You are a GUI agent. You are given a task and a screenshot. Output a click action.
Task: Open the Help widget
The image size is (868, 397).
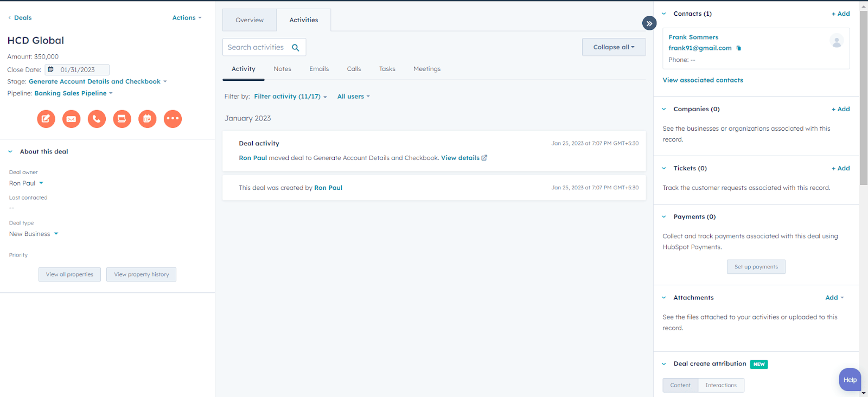pos(850,380)
